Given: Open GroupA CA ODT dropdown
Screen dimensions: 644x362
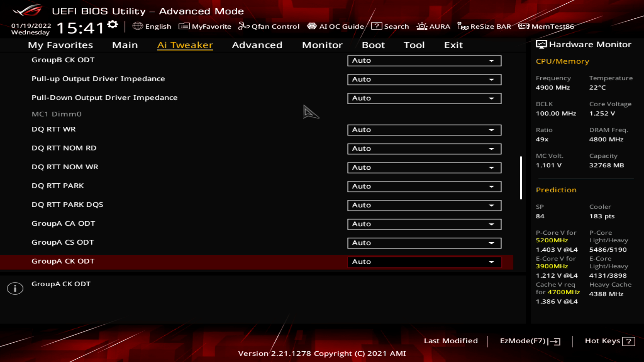Looking at the screenshot, I should tap(492, 224).
